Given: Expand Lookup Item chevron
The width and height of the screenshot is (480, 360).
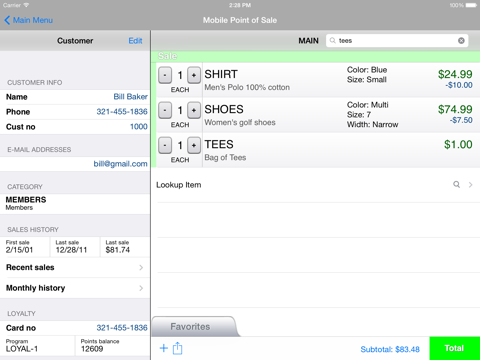Looking at the screenshot, I should [x=471, y=185].
